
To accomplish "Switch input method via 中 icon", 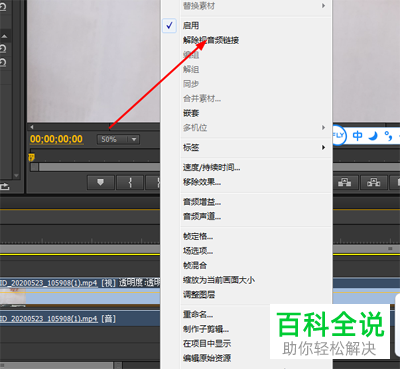I will coord(357,136).
